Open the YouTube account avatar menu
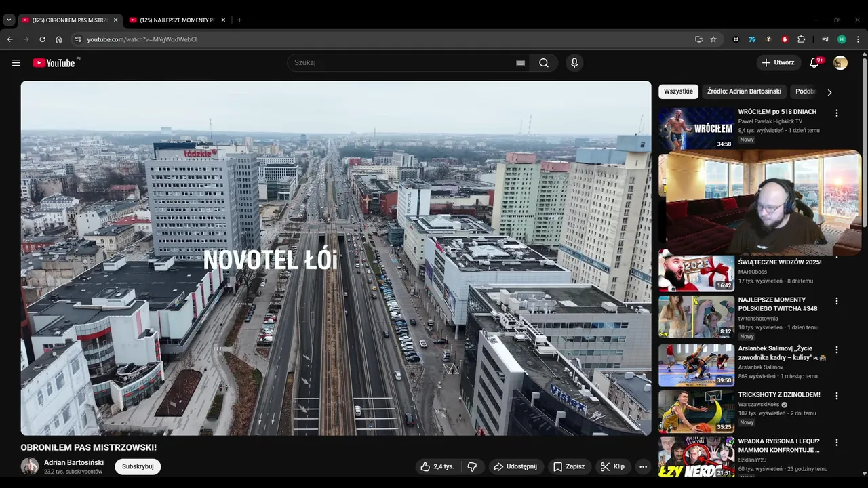 pyautogui.click(x=840, y=62)
